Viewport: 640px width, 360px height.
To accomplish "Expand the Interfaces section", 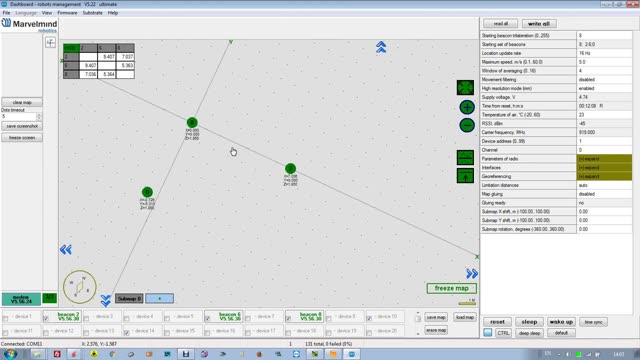I will pos(604,168).
